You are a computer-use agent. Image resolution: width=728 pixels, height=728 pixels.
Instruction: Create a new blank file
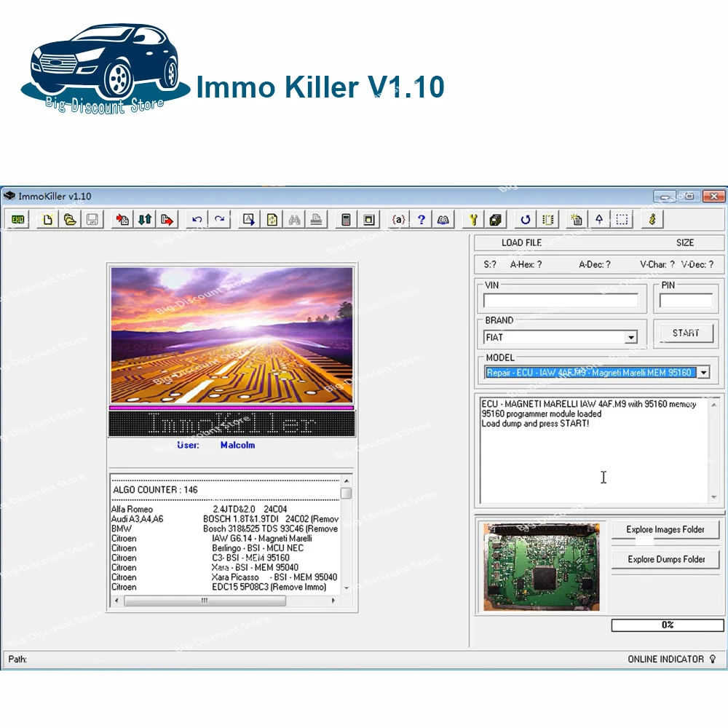48,219
